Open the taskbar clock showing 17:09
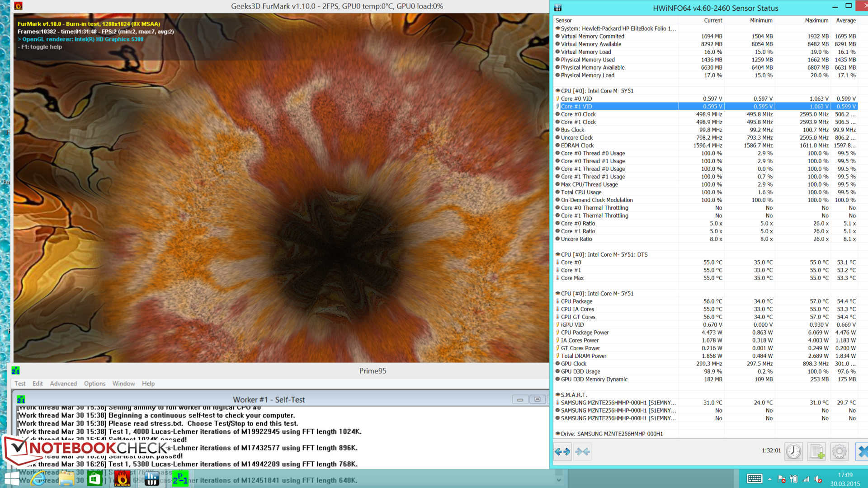 pos(845,479)
